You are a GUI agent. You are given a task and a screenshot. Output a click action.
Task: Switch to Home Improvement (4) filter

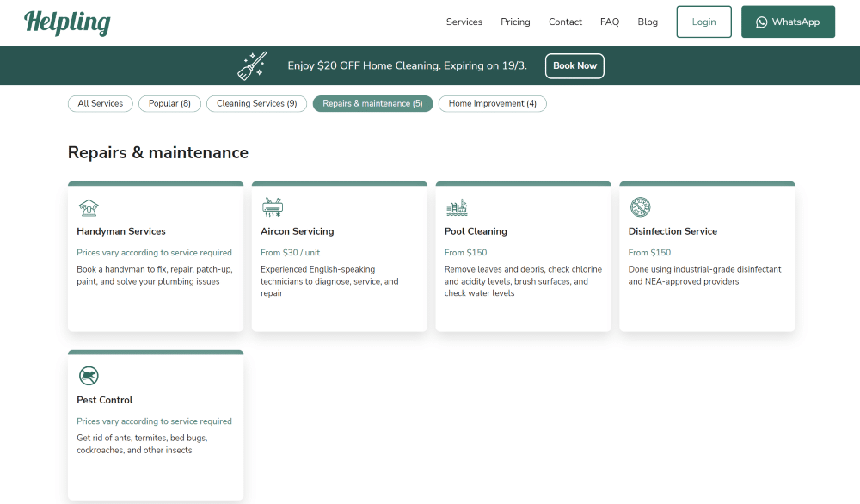pos(492,104)
